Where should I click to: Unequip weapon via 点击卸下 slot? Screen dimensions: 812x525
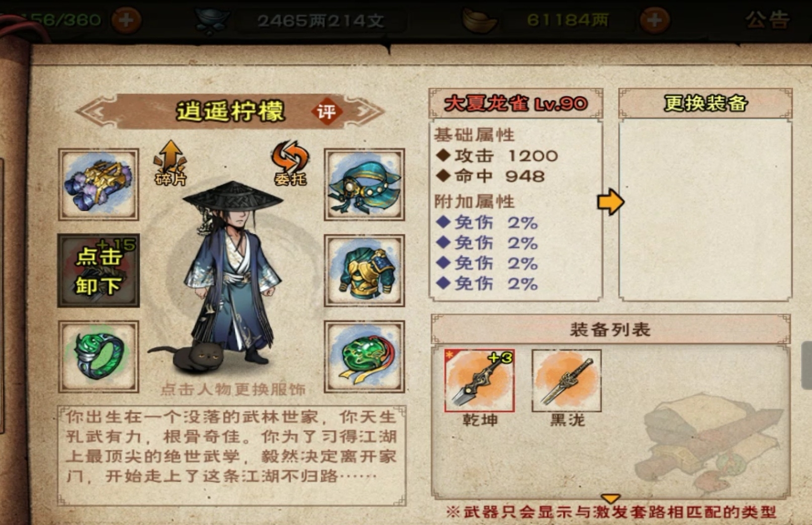click(99, 271)
